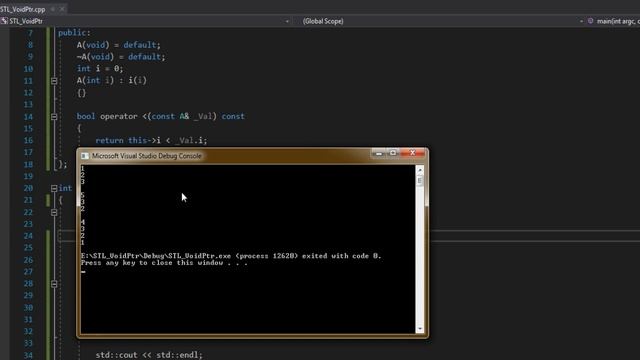Click the Debug Console title bar icon
640x360 pixels.
click(x=85, y=156)
